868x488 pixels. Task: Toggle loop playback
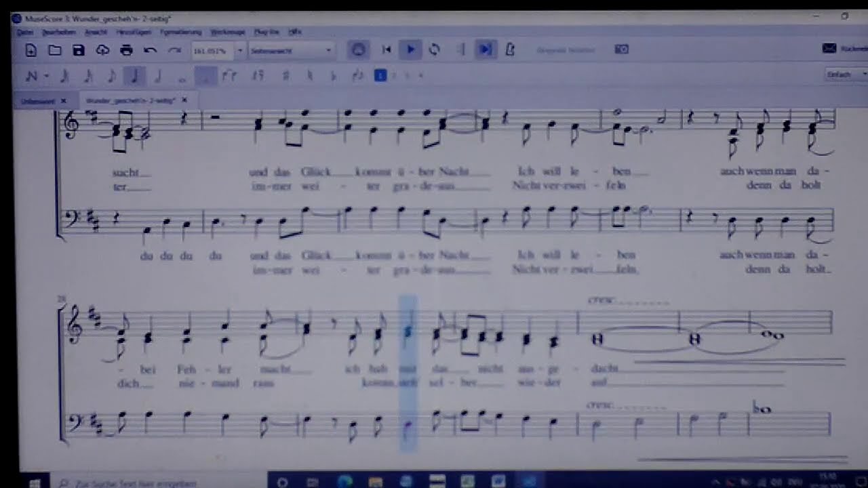(x=435, y=49)
